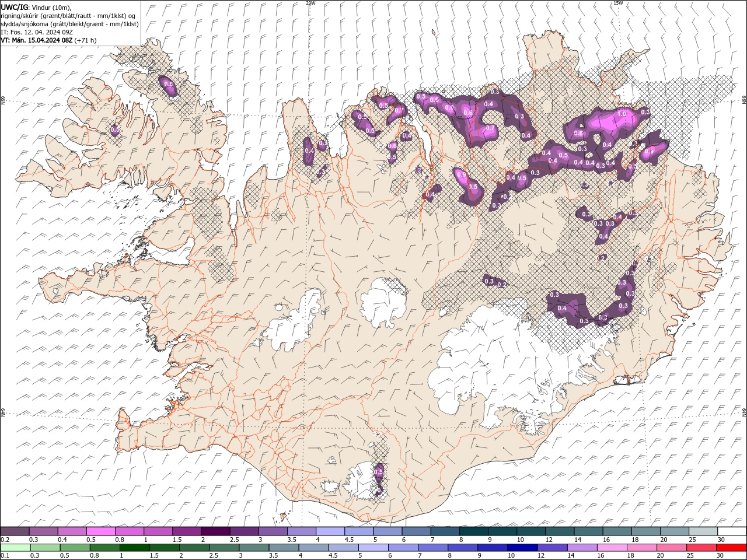Click the rain swatch between 0.5 and 0.8

(x=75, y=548)
